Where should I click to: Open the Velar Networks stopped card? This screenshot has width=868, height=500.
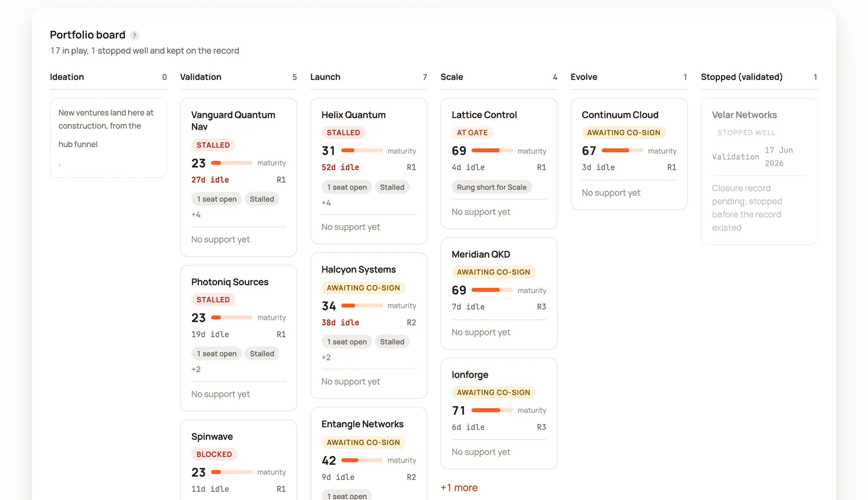tap(759, 172)
